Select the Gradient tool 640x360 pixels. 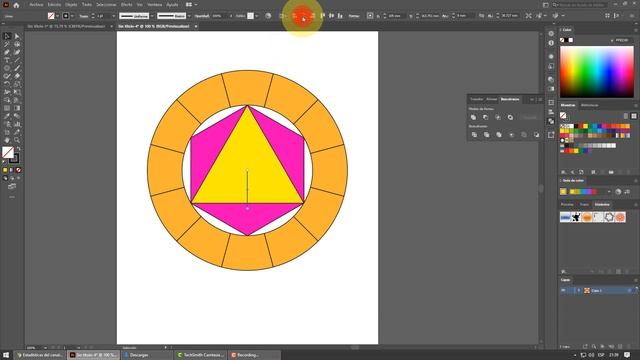pyautogui.click(x=17, y=108)
